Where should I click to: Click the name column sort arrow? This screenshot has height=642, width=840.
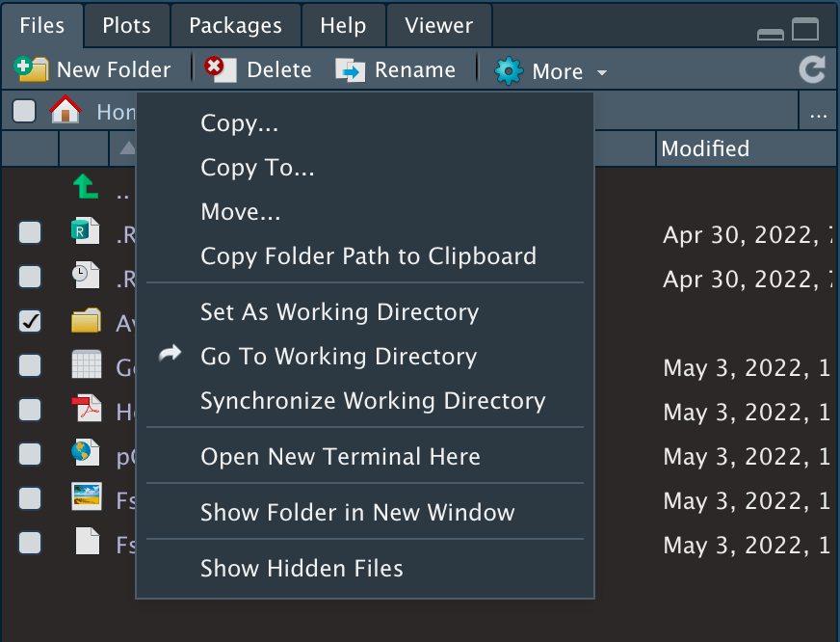127,148
